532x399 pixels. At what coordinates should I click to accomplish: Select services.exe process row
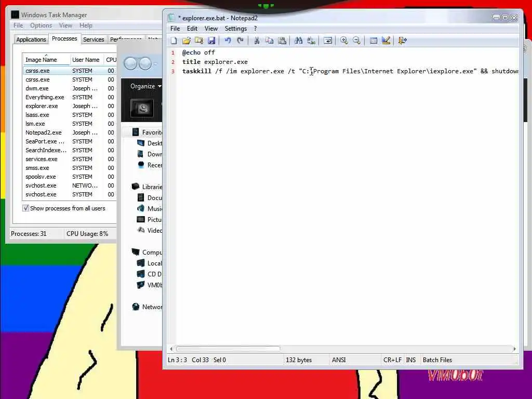(70, 159)
